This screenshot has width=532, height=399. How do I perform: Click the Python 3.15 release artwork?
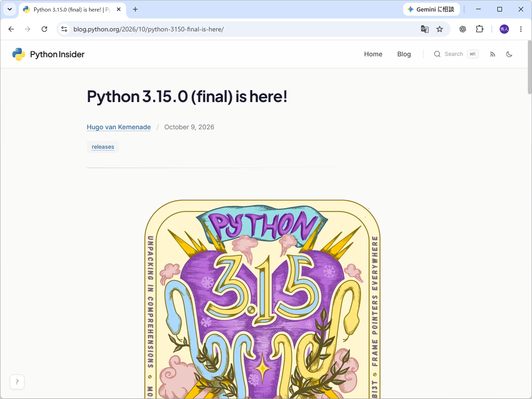[x=262, y=299]
